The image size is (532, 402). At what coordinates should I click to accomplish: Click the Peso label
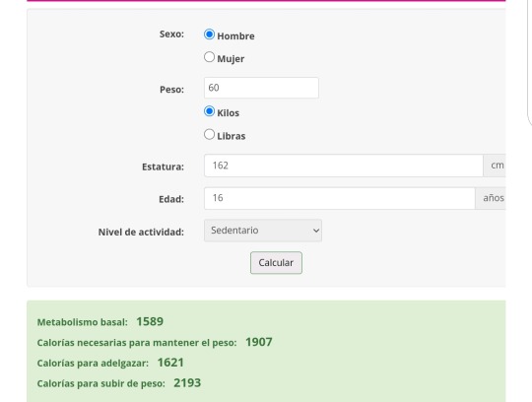point(171,90)
